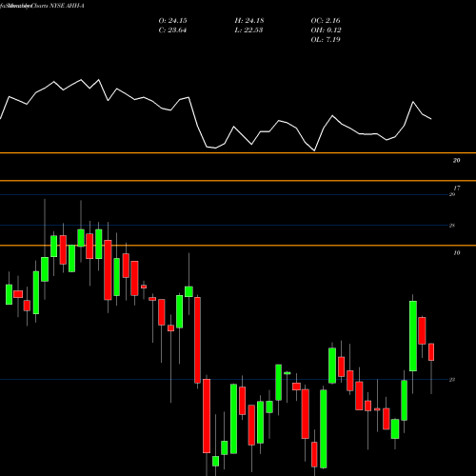Click the indicator level label '10'
Image resolution: width=476 pixels, height=476 pixels.
(x=456, y=253)
